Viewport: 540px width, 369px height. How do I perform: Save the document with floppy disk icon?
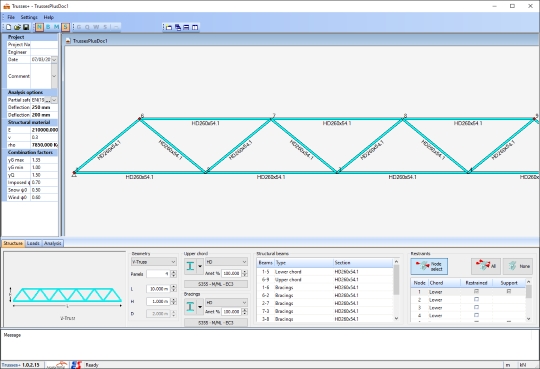point(26,27)
